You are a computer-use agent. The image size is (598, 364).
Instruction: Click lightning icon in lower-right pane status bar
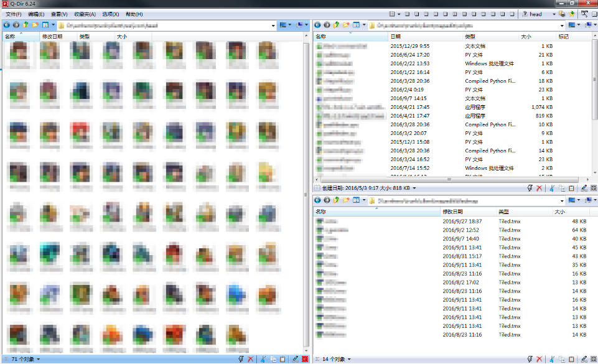tap(530, 359)
